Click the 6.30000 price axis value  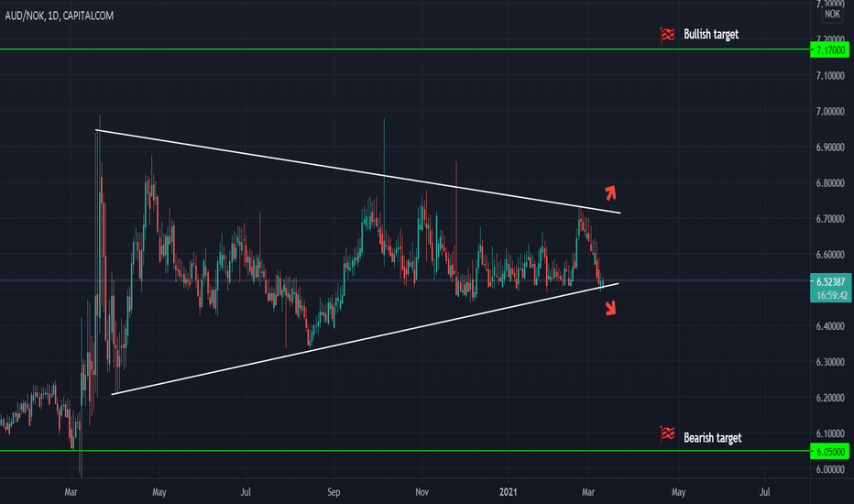coord(830,362)
